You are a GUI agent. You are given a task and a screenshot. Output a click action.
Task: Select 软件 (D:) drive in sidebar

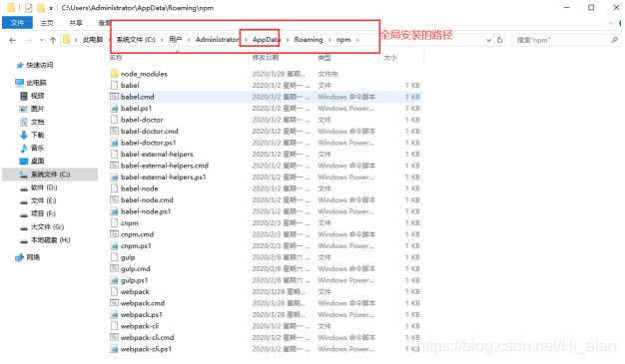point(39,187)
